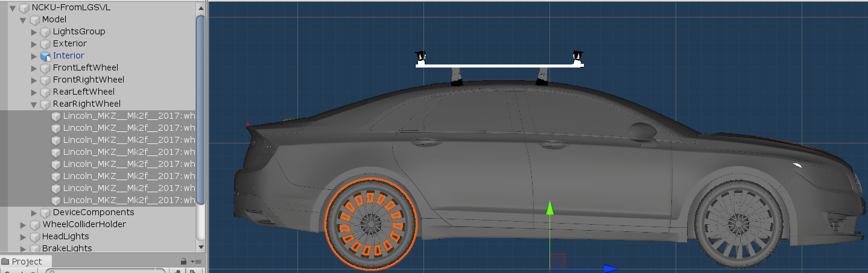Click the LightsGroup cube icon
The height and width of the screenshot is (273, 868).
[x=45, y=32]
